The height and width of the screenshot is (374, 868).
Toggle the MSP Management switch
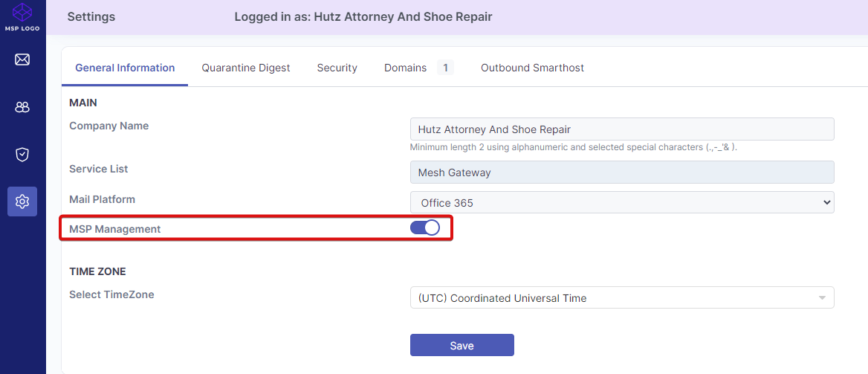coord(425,228)
